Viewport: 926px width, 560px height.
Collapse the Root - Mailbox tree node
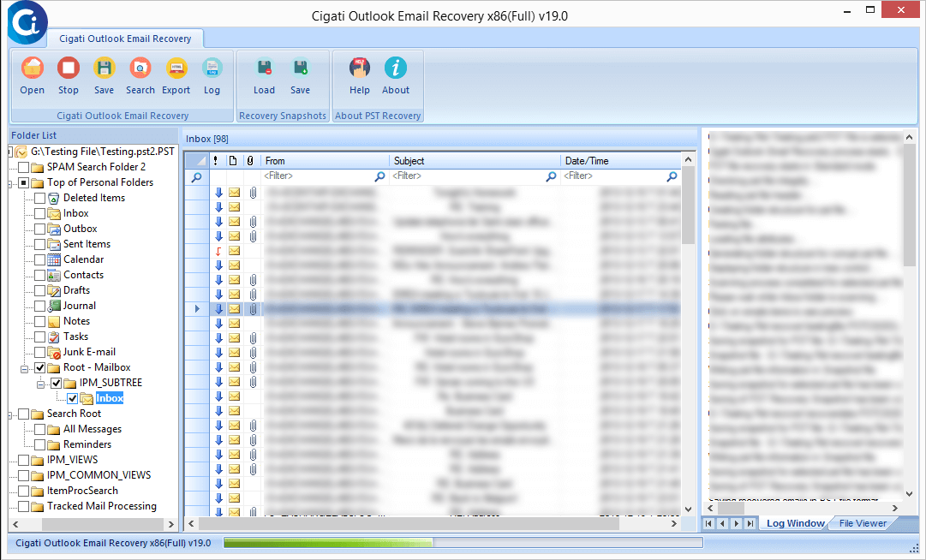tap(24, 369)
